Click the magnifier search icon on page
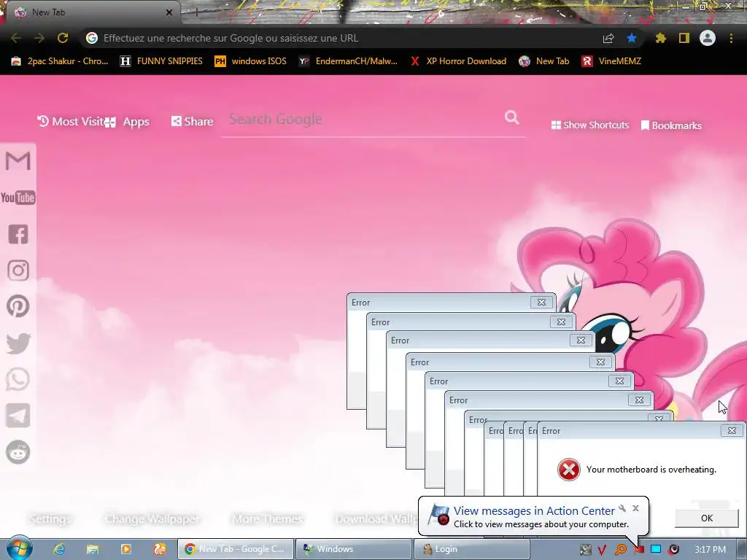The height and width of the screenshot is (560, 747). point(512,117)
